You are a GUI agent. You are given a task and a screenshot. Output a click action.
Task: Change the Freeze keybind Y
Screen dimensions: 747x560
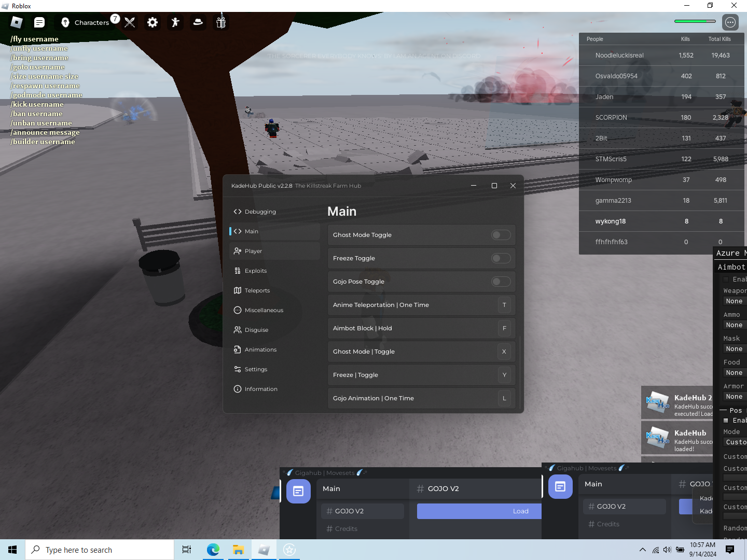pyautogui.click(x=504, y=375)
